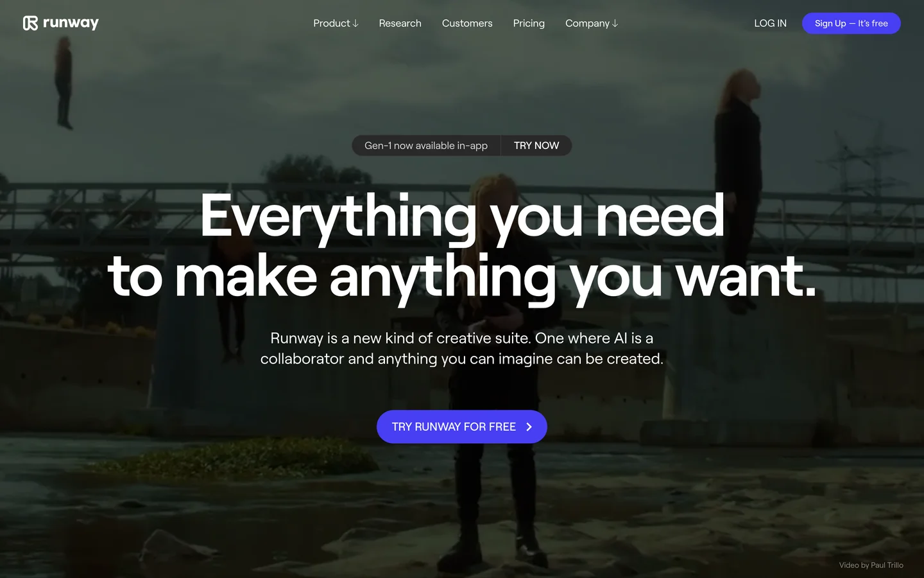Go to the Research page
The image size is (924, 578).
pyautogui.click(x=400, y=23)
